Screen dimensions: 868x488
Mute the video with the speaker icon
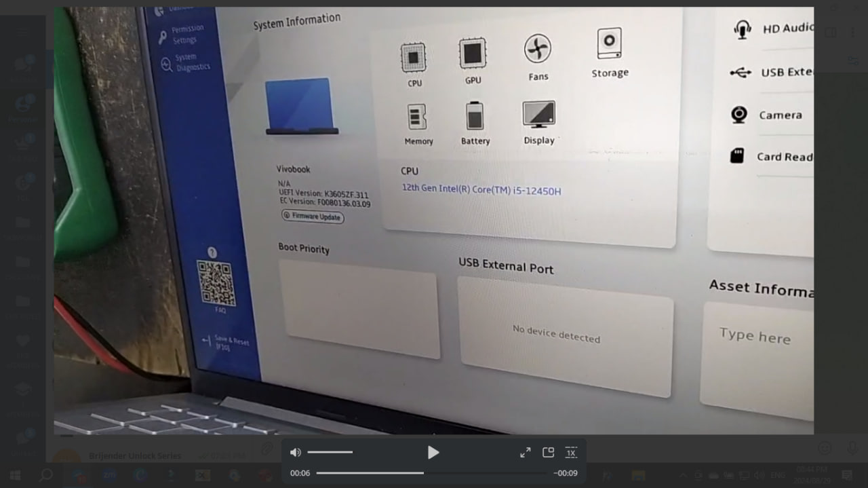tap(296, 452)
